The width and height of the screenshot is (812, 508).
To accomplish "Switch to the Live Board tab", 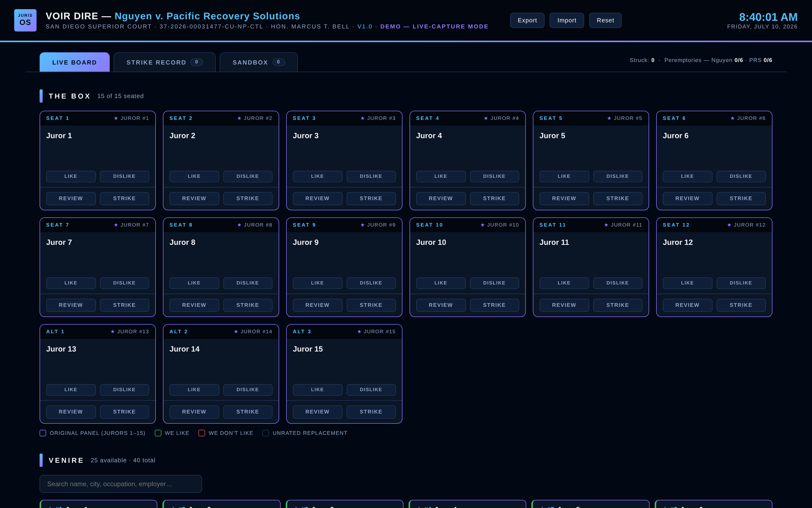I will tap(75, 62).
